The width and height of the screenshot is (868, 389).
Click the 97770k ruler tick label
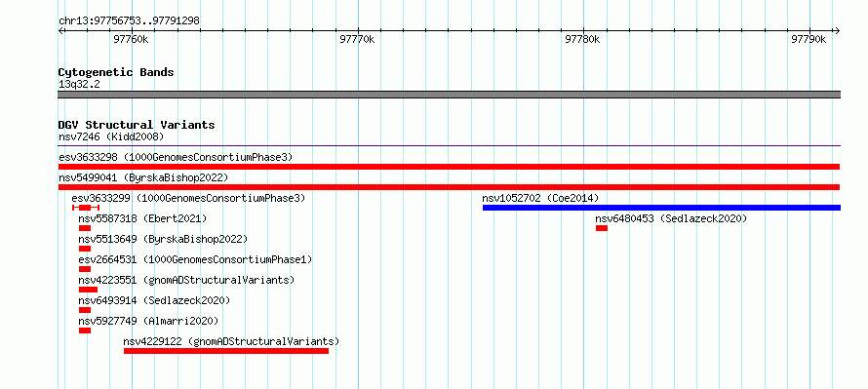[357, 39]
